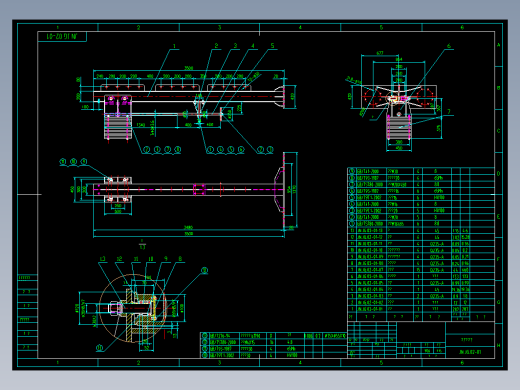
Task: Select the top row of the parts list
Action: point(421,171)
